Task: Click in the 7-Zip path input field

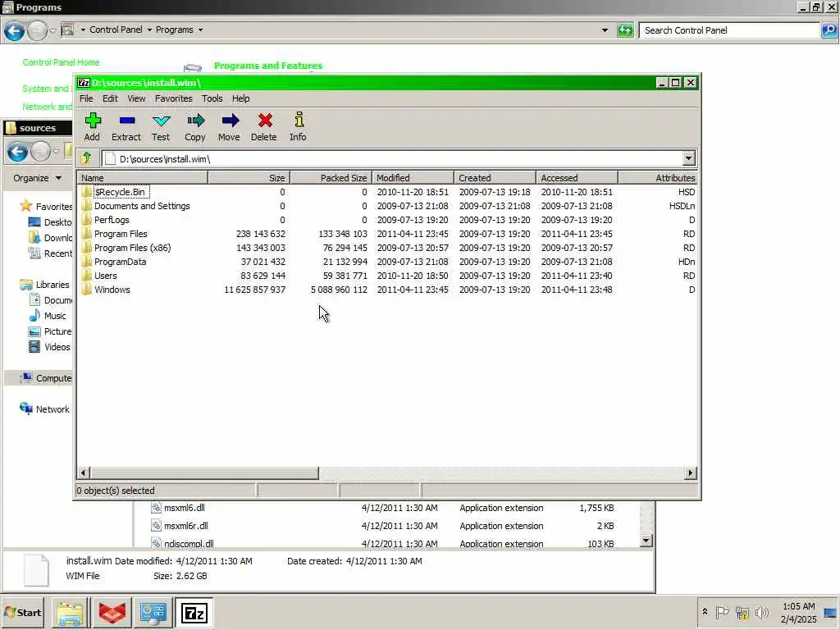Action: pyautogui.click(x=391, y=158)
